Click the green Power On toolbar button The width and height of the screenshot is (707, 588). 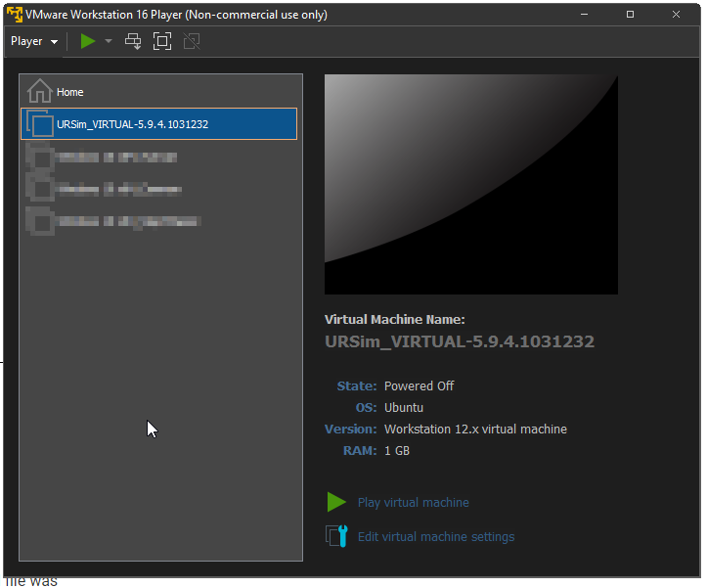coord(87,41)
